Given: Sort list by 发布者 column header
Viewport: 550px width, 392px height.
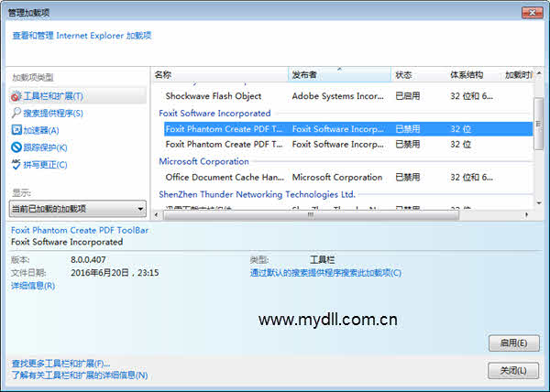Looking at the screenshot, I should 339,74.
